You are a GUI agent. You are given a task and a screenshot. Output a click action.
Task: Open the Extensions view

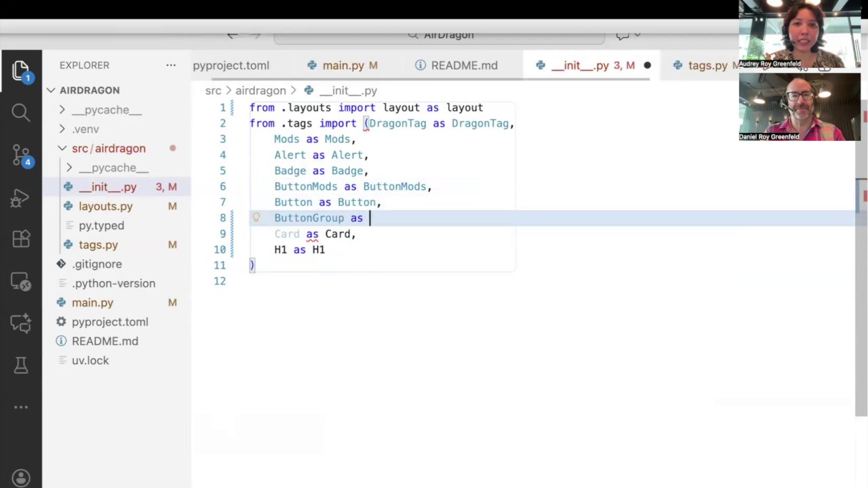[20, 239]
